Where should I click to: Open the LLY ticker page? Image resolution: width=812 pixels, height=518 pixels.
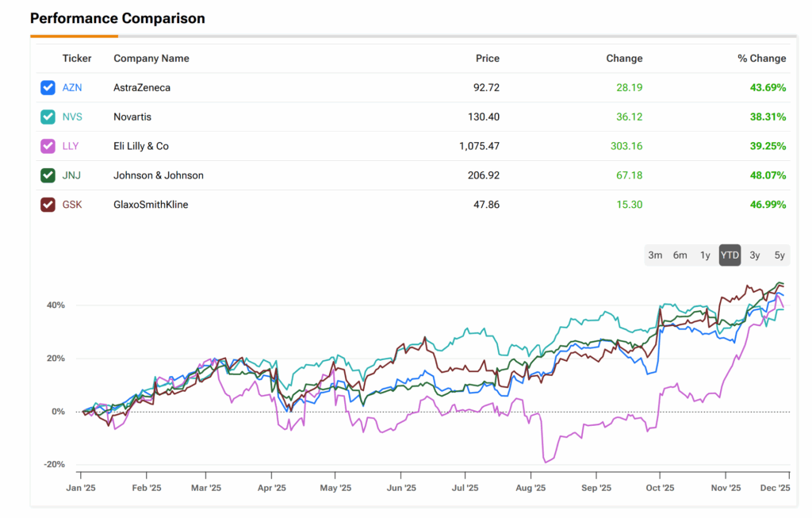(71, 146)
